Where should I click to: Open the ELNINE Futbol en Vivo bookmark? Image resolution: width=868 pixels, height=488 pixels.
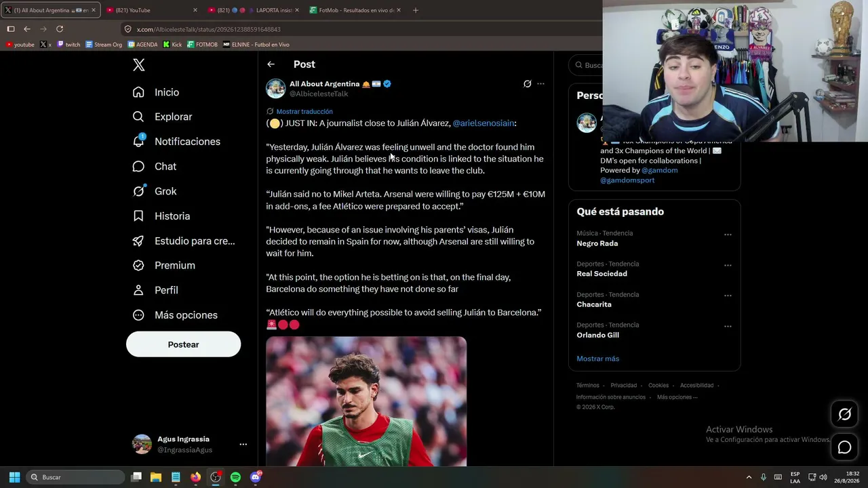pyautogui.click(x=256, y=45)
